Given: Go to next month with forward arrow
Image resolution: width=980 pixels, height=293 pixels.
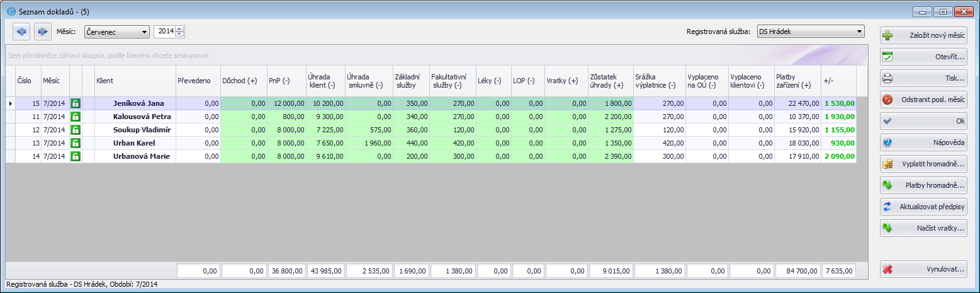Looking at the screenshot, I should click(x=42, y=32).
